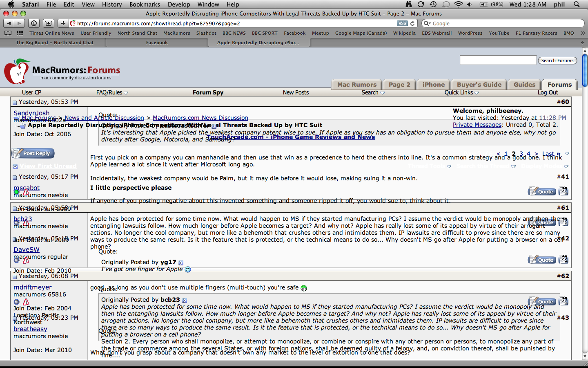Click the green grin smiley after "you're safe"

[x=304, y=288]
